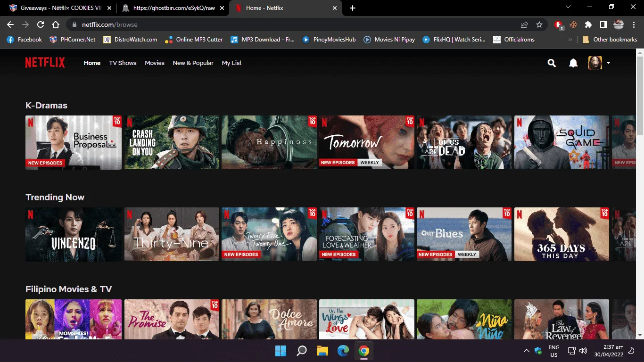Reload the Netflix page
Viewport: 644px width, 362px height.
click(41, 25)
